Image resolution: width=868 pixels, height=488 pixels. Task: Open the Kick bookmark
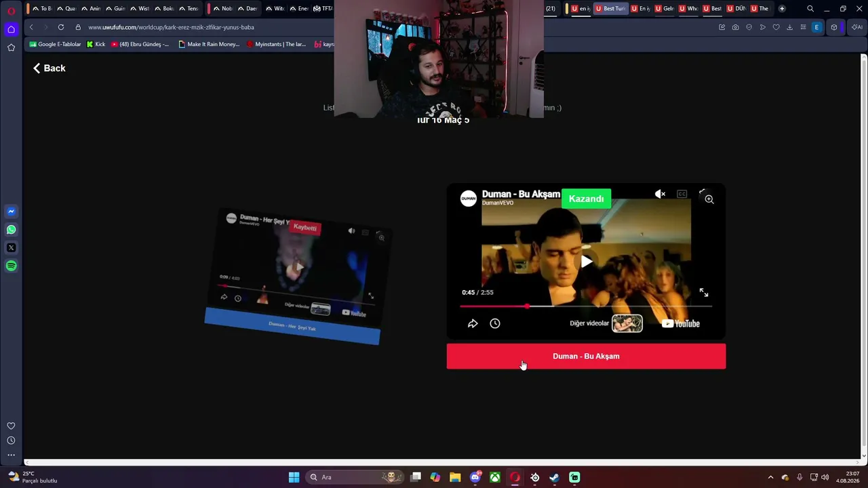[x=96, y=44]
